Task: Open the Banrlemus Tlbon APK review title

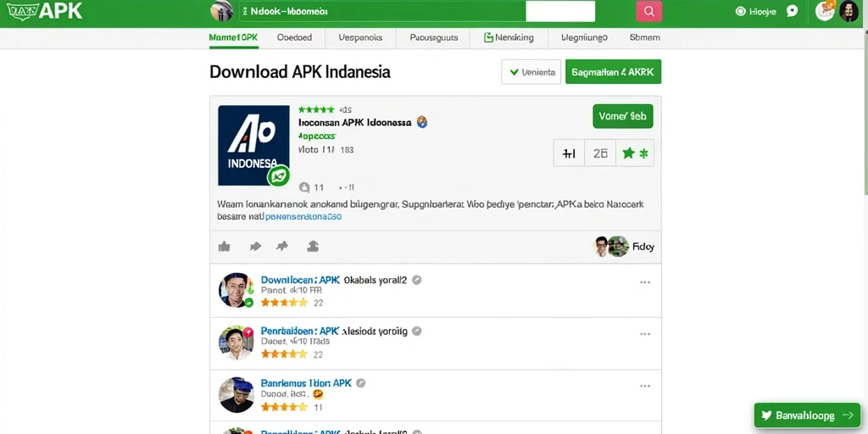Action: [x=306, y=382]
